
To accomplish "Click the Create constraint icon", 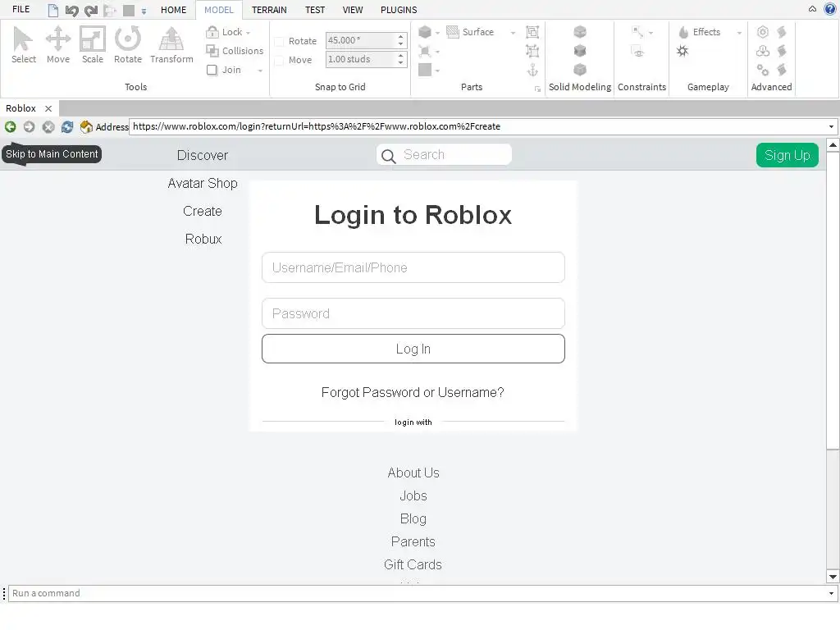I will [637, 32].
